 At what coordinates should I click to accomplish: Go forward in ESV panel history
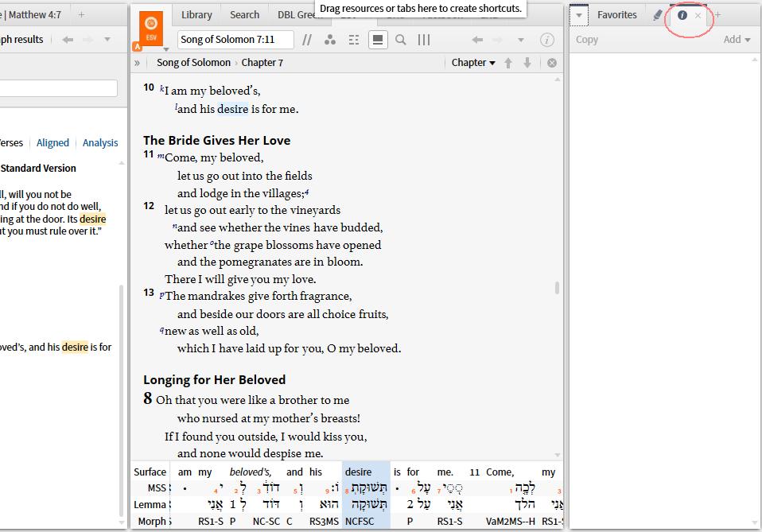coord(498,40)
